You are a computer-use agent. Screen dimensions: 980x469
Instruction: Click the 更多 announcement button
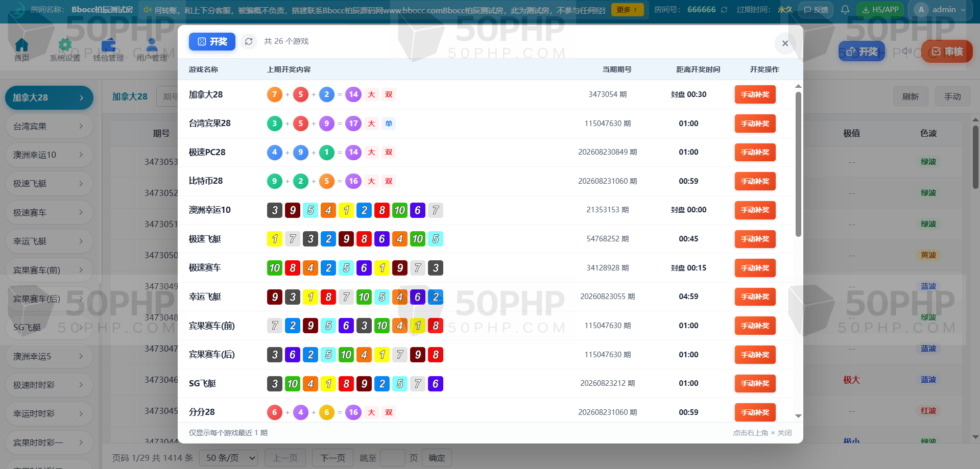tap(627, 10)
